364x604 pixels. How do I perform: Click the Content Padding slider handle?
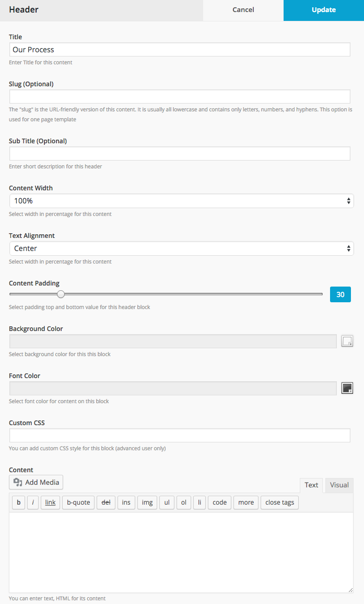tap(61, 294)
